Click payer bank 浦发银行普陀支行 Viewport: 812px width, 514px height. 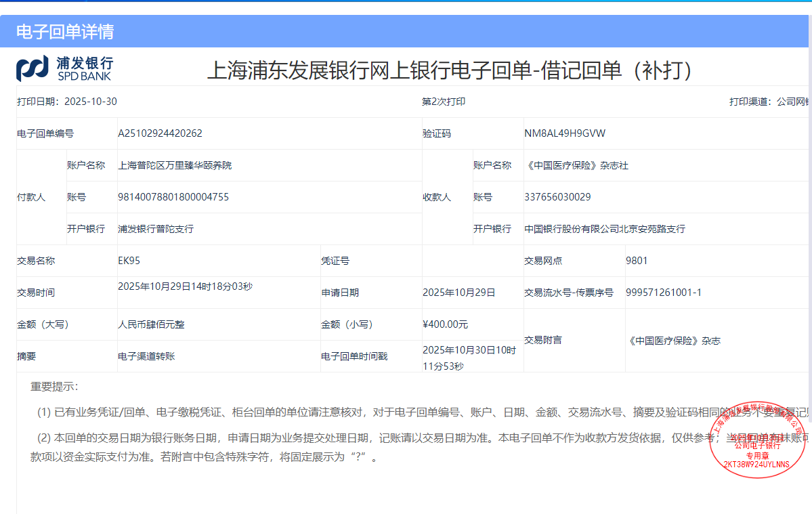[x=156, y=229]
